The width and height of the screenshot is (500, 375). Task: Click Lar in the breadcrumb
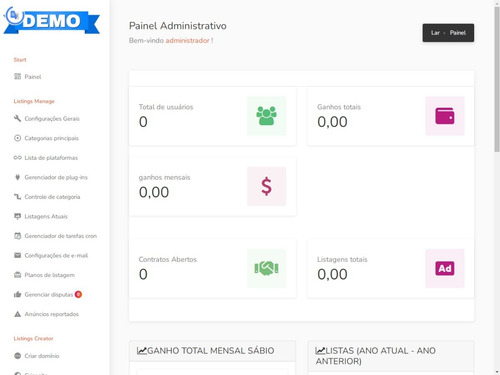tap(435, 33)
